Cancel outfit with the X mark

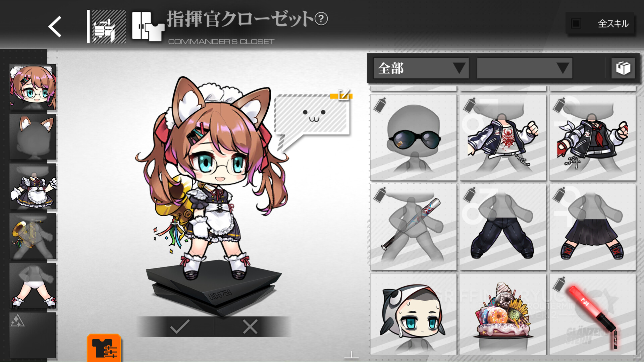click(x=250, y=326)
